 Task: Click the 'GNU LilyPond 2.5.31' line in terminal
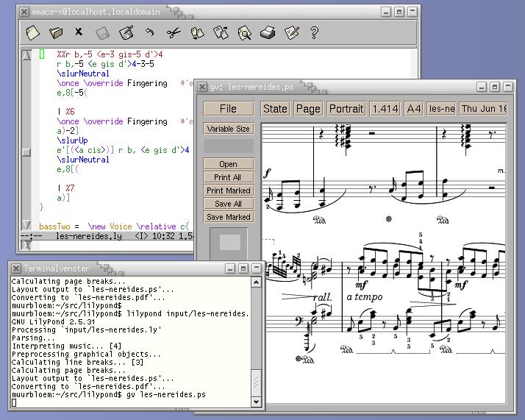point(53,322)
